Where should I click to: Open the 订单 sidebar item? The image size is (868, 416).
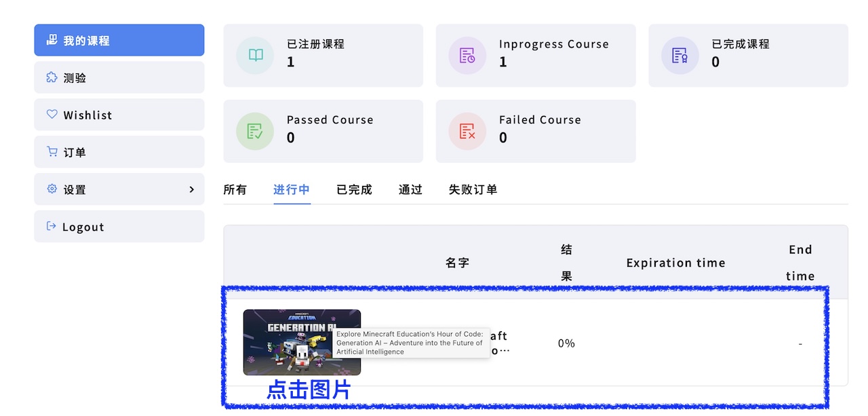tap(119, 152)
